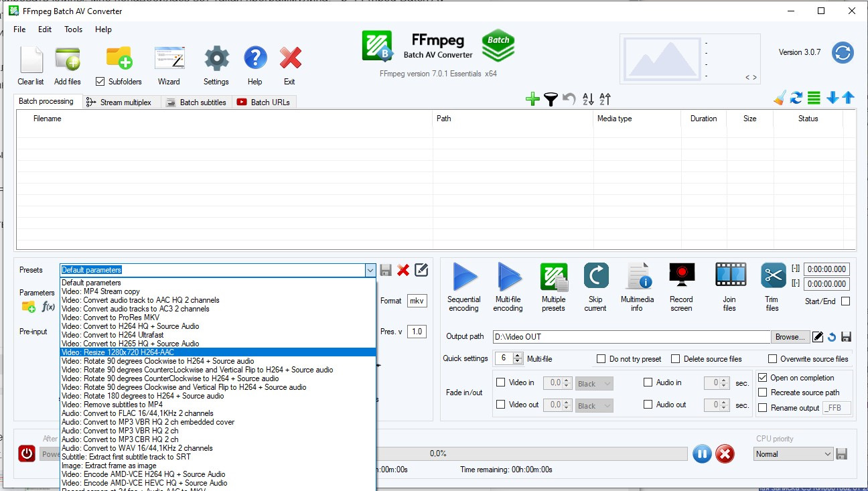Image resolution: width=868 pixels, height=491 pixels.
Task: Click the Status column header
Action: (x=808, y=119)
